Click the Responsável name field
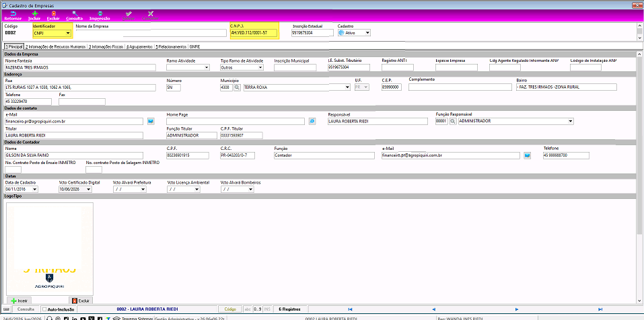 coord(378,121)
